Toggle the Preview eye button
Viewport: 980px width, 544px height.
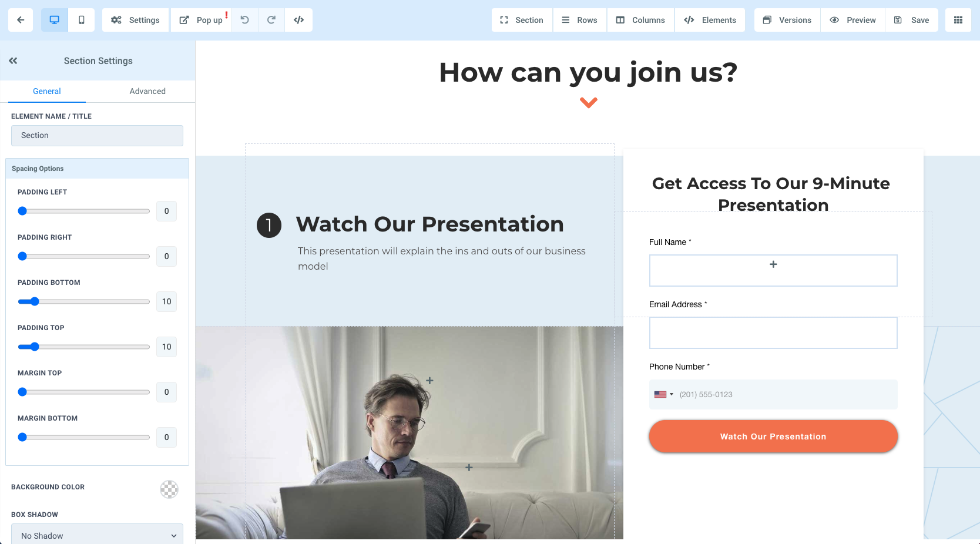click(x=853, y=20)
